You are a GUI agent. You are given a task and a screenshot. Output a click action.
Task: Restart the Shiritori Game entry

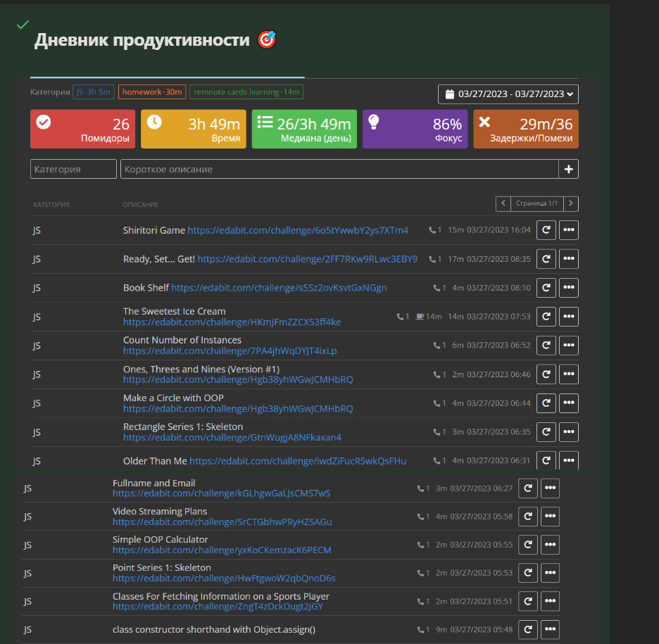pyautogui.click(x=546, y=230)
